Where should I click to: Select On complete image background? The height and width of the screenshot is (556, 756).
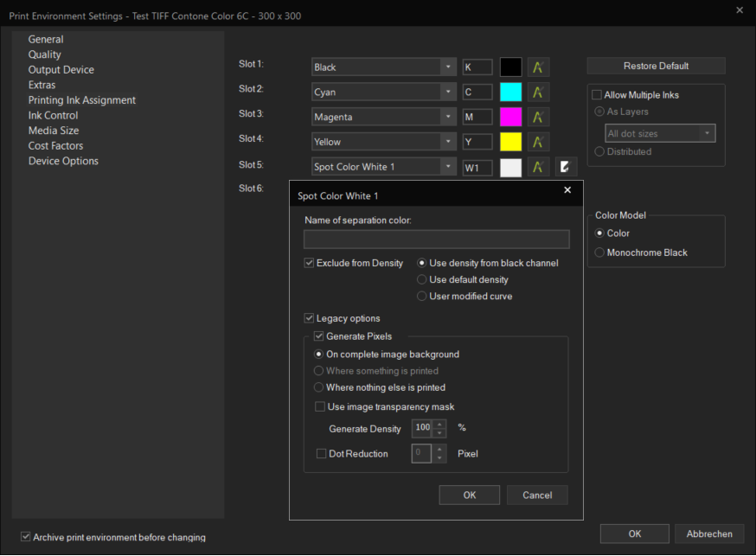pyautogui.click(x=318, y=355)
